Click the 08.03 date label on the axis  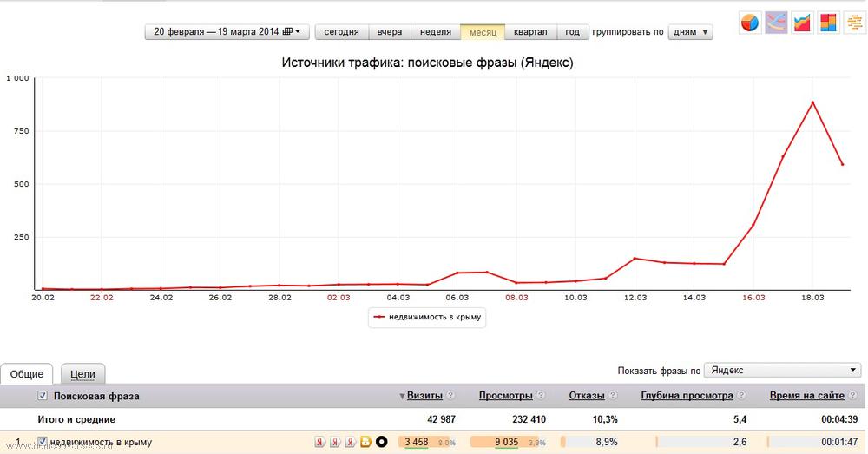(516, 298)
